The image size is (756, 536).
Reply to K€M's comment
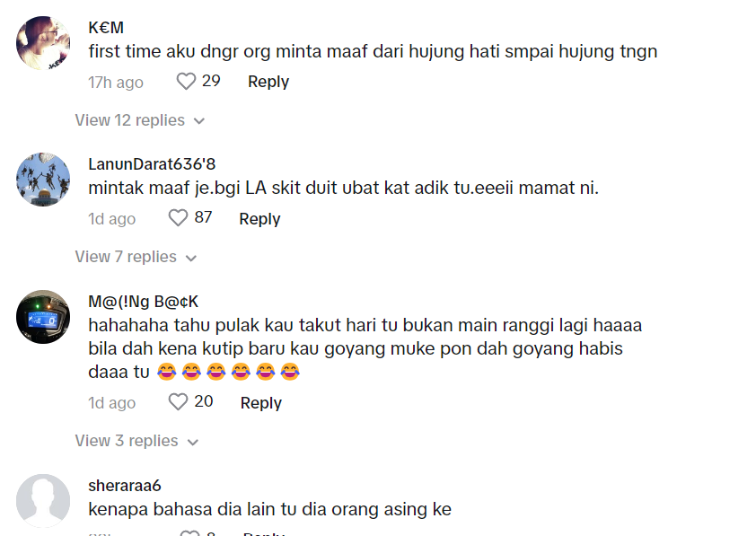268,82
